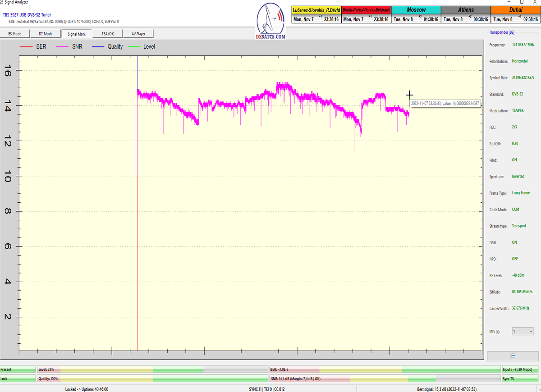Viewport: 541px width, 392px height.
Task: Click the black crosshair marker on the graph
Action: (409, 95)
